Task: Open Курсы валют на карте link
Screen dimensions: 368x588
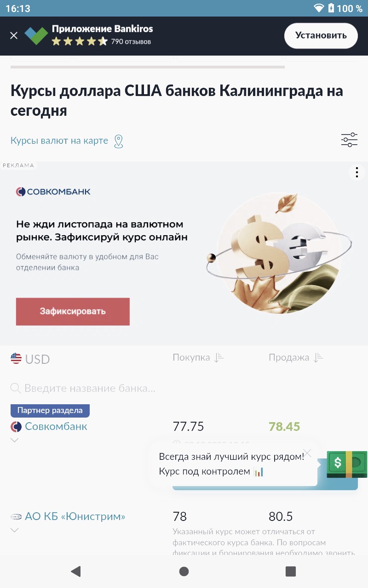Action: click(59, 141)
